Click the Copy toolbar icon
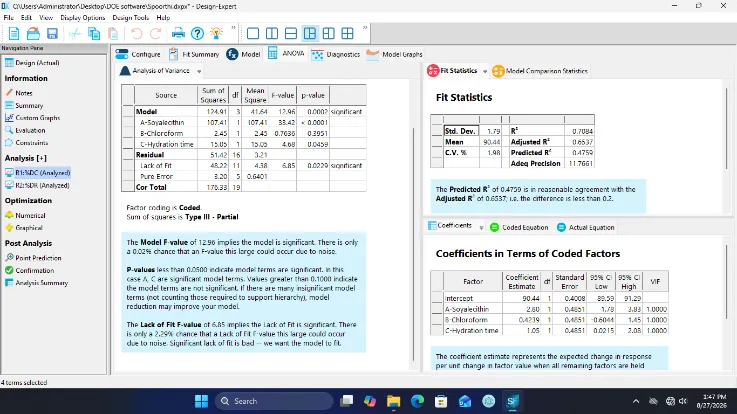The image size is (737, 414). point(94,33)
